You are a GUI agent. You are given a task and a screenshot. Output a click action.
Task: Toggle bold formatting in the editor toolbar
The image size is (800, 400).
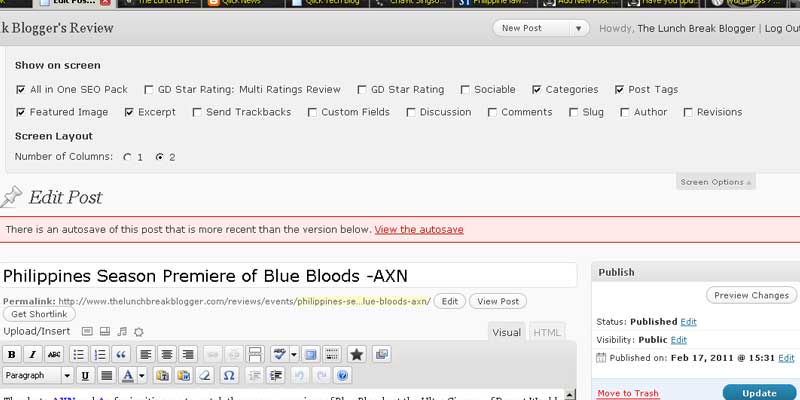click(x=12, y=354)
